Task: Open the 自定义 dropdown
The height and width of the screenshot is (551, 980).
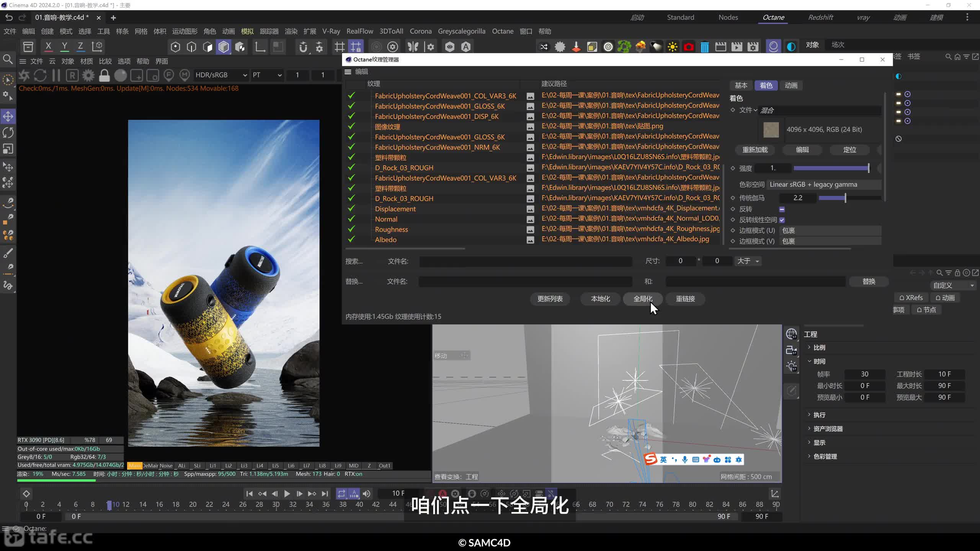Action: coord(953,285)
